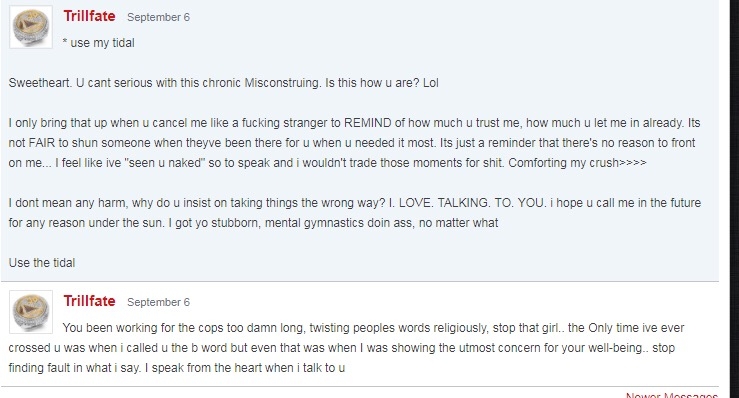The image size is (739, 398).
Task: Go to Newer Messages
Action: 672,395
